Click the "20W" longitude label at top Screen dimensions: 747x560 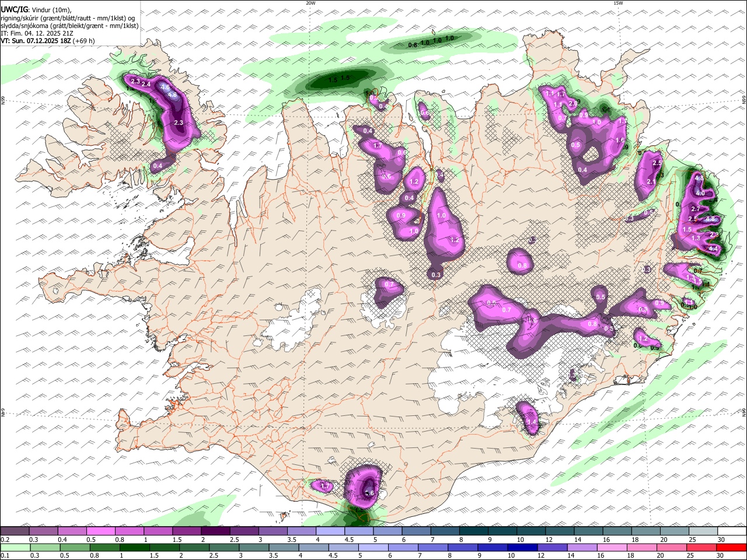tap(310, 3)
